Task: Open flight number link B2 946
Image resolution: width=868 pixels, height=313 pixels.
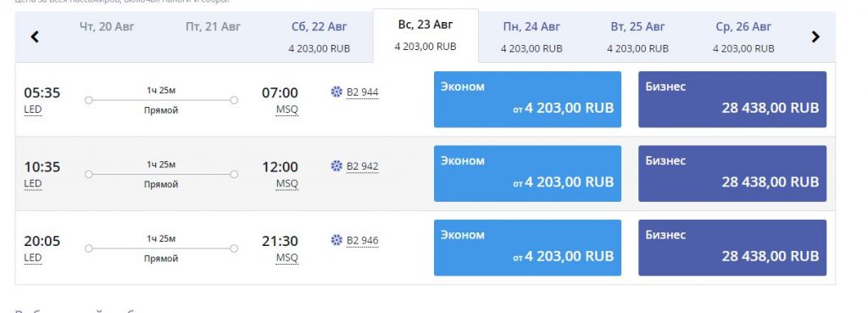Action: coord(363,240)
